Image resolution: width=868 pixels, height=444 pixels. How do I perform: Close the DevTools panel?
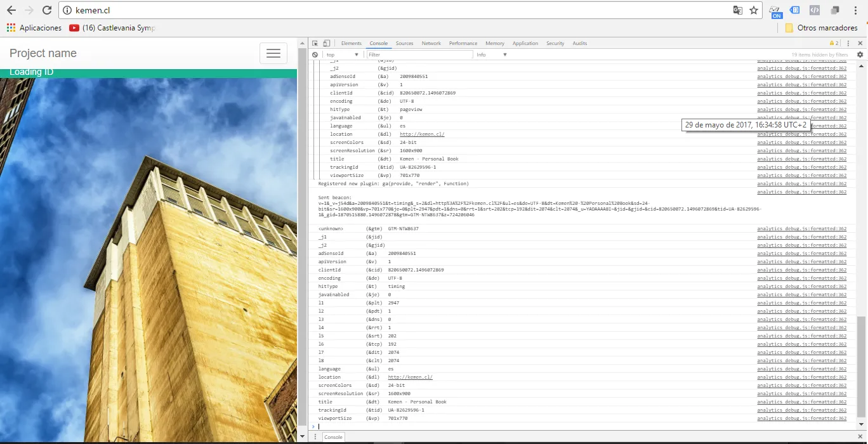pos(859,43)
